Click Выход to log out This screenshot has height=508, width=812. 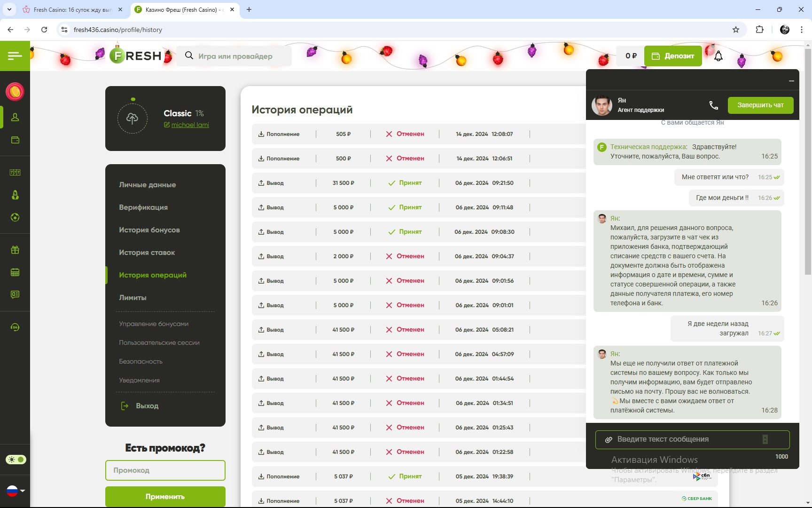point(140,406)
